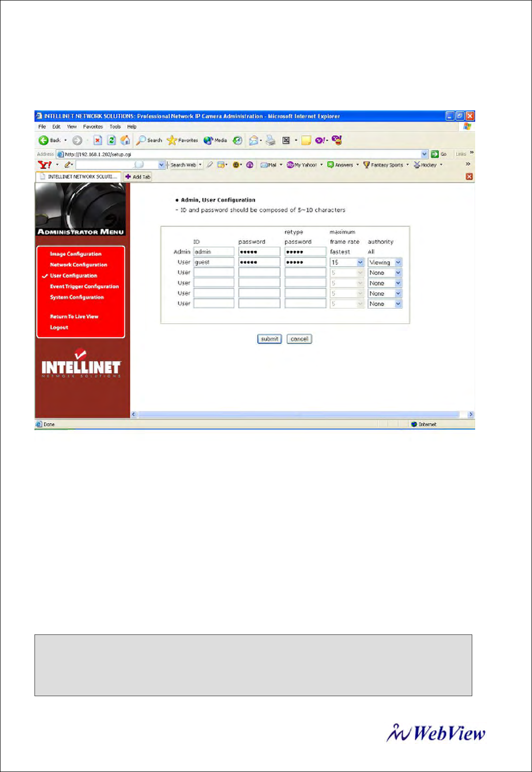Click the horizontal scrollbar left arrow

(134, 414)
